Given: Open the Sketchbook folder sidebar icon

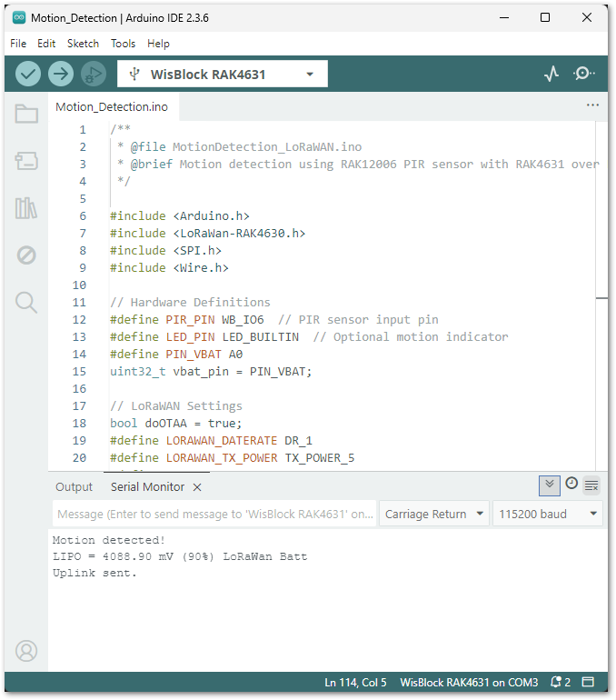Looking at the screenshot, I should click(26, 114).
